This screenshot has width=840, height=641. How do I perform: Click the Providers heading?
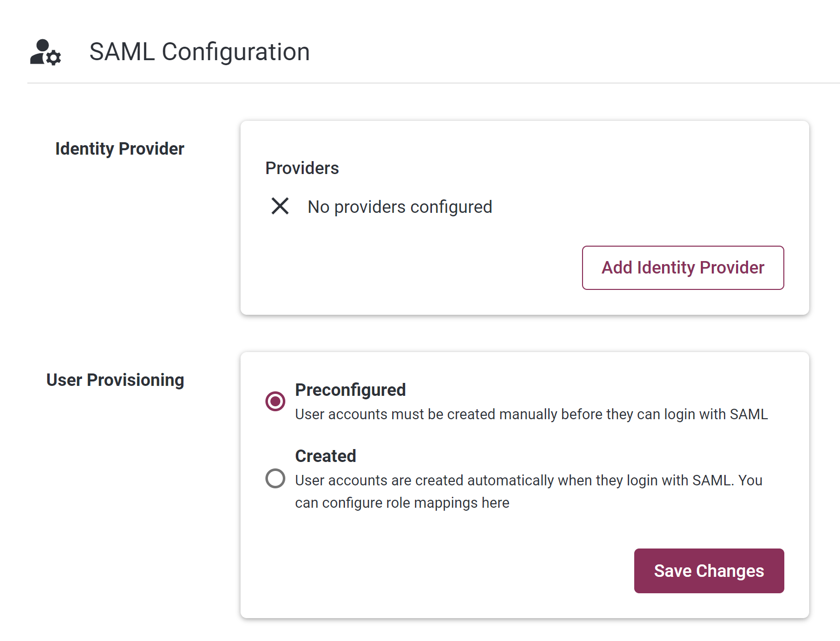click(x=302, y=168)
